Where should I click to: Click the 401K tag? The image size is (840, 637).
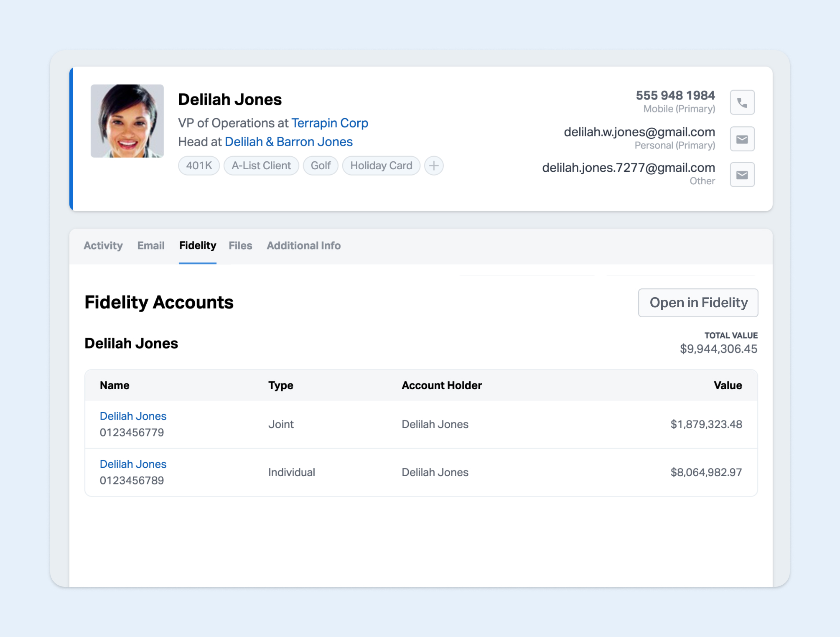199,166
